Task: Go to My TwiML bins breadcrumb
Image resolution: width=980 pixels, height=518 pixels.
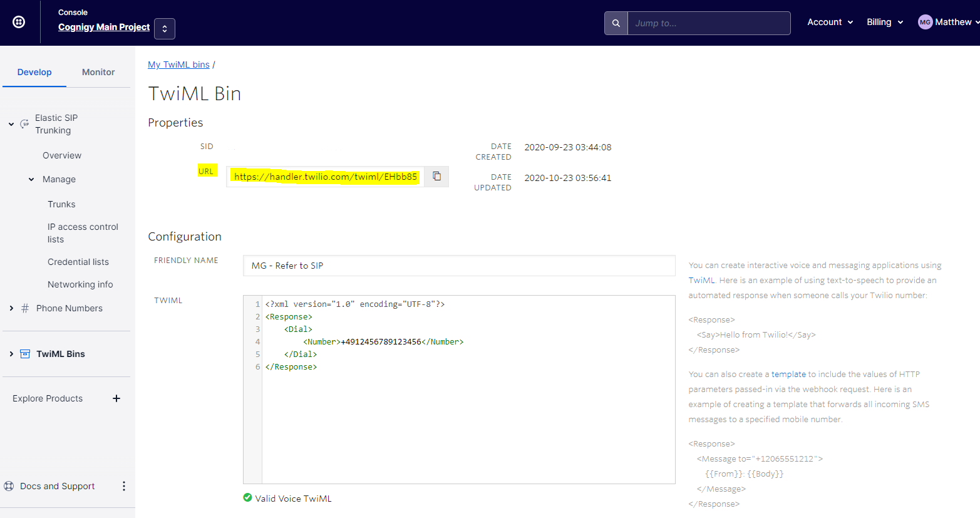Action: click(178, 65)
